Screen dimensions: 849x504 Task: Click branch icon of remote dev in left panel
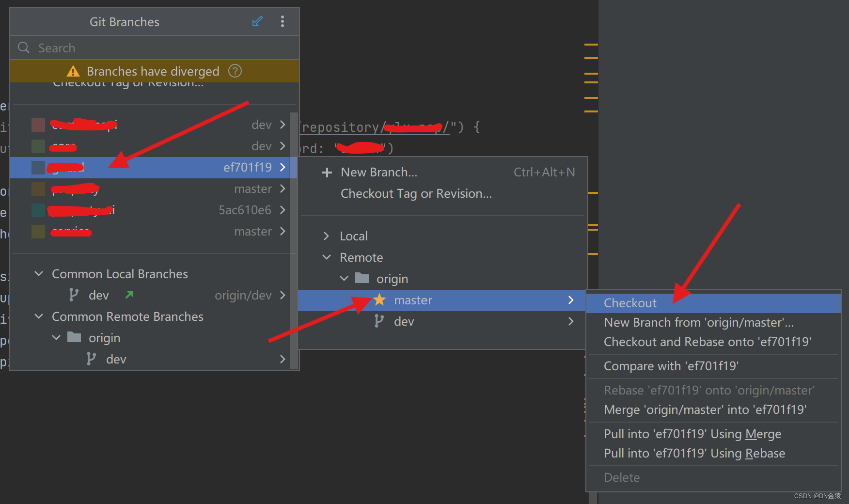click(91, 359)
